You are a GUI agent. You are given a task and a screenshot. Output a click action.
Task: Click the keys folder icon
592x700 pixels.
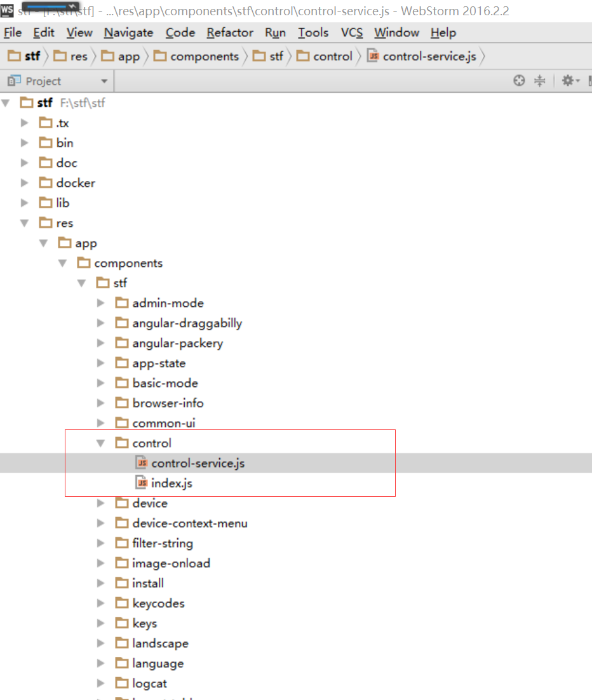point(122,623)
